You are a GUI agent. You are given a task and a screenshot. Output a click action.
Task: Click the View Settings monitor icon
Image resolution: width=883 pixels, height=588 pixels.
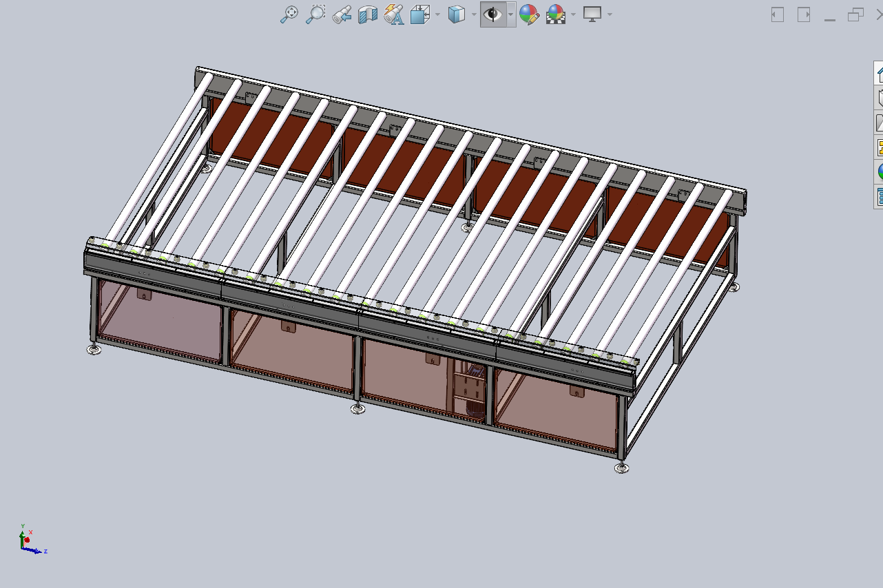click(592, 14)
